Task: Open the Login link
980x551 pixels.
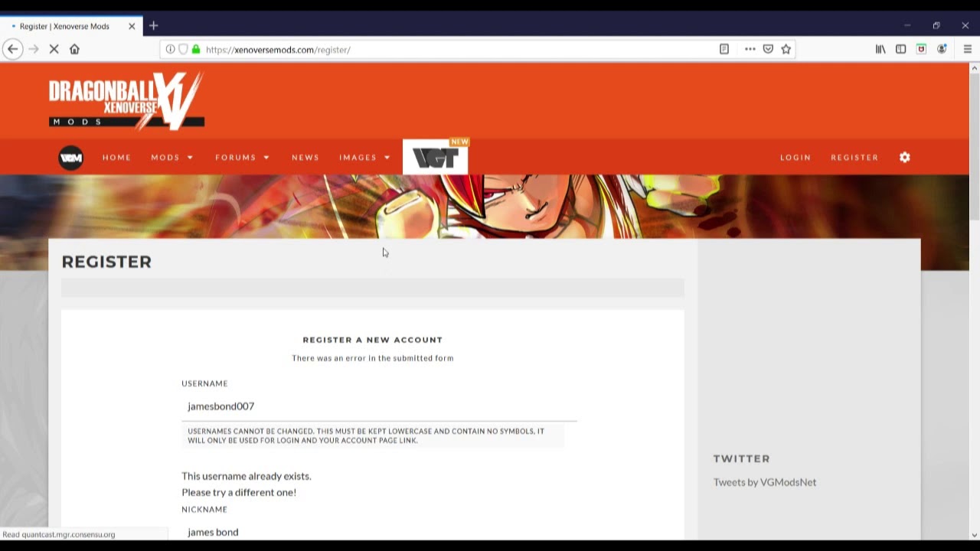Action: [795, 158]
